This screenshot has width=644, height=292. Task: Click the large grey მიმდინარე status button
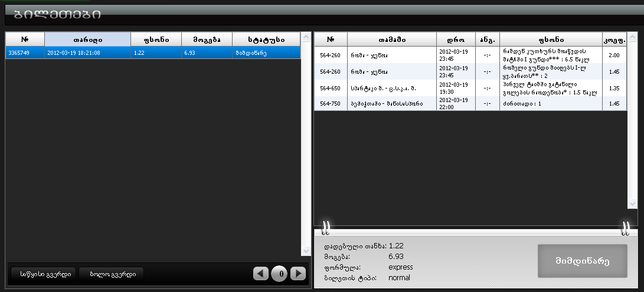click(x=583, y=261)
